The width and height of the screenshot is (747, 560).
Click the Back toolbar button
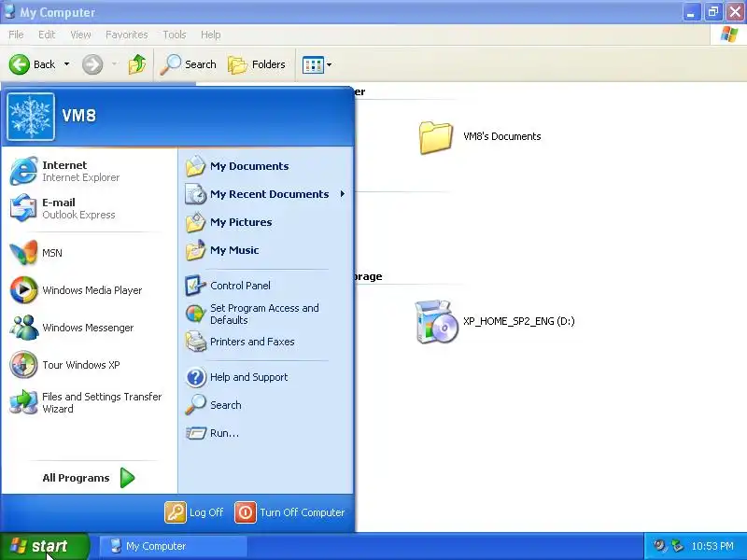point(33,64)
